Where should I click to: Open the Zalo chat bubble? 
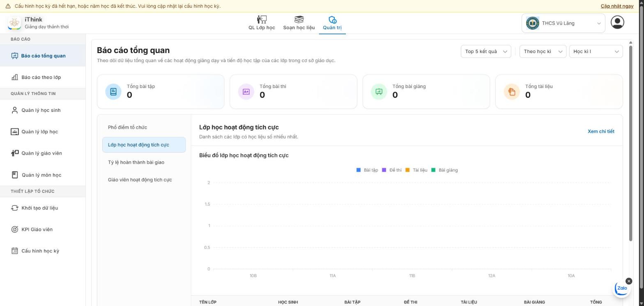tap(622, 288)
